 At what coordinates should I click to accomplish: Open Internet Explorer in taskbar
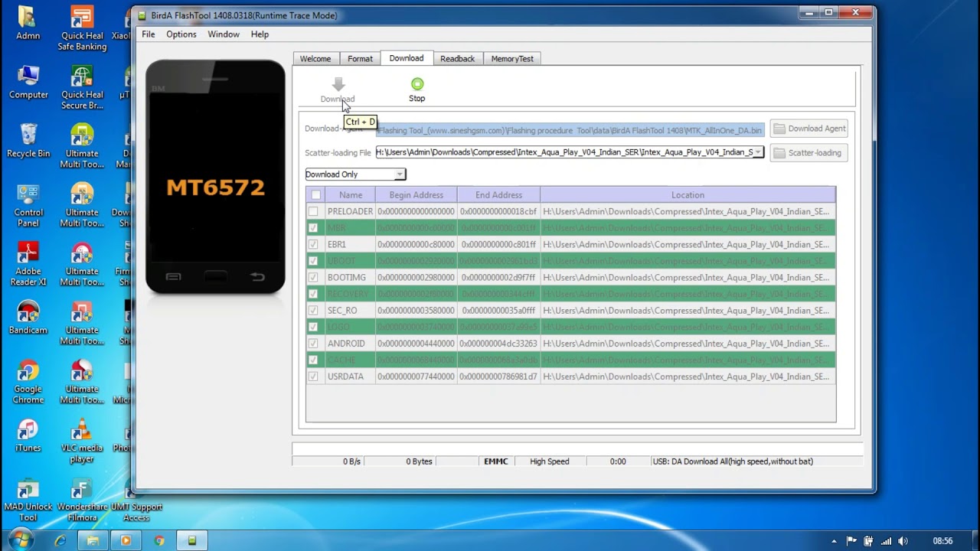[x=60, y=540]
